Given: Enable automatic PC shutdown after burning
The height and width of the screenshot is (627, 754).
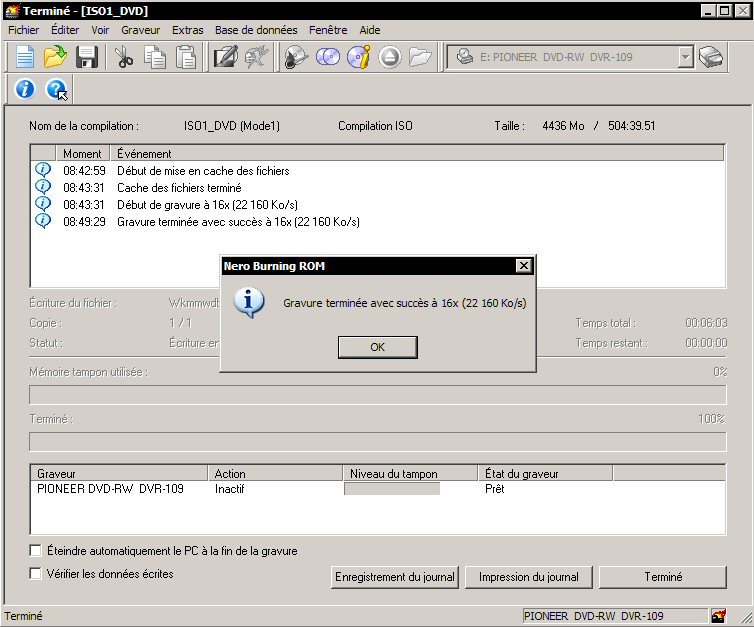Looking at the screenshot, I should click(35, 550).
